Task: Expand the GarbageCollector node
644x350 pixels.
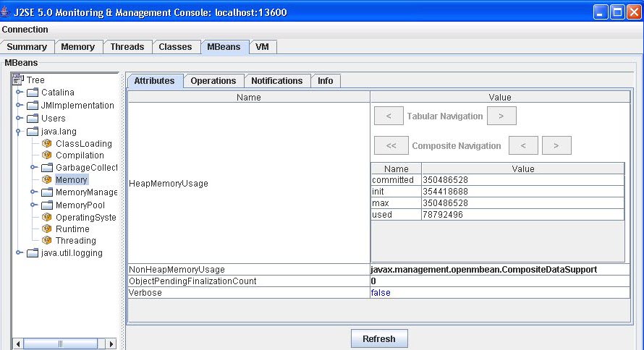Action: click(x=34, y=167)
